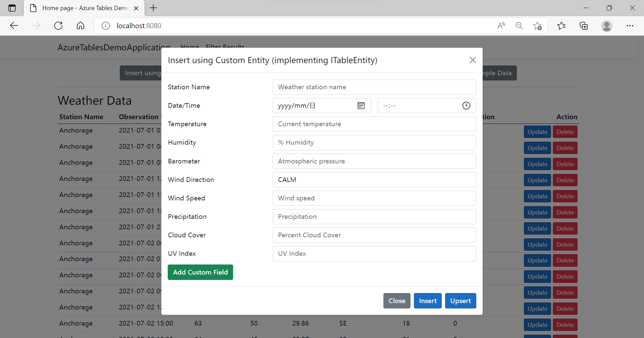Click the Add Custom Field button
The height and width of the screenshot is (338, 644).
click(200, 272)
